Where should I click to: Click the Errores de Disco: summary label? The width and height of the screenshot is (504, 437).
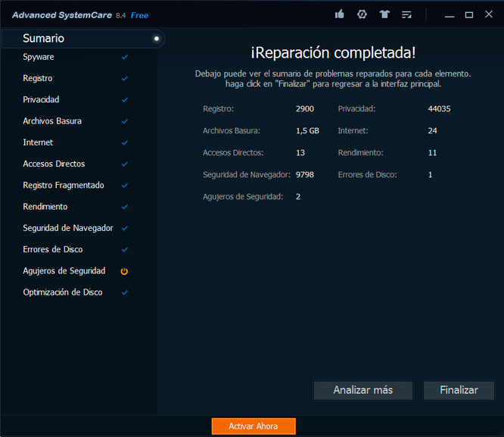tap(367, 175)
